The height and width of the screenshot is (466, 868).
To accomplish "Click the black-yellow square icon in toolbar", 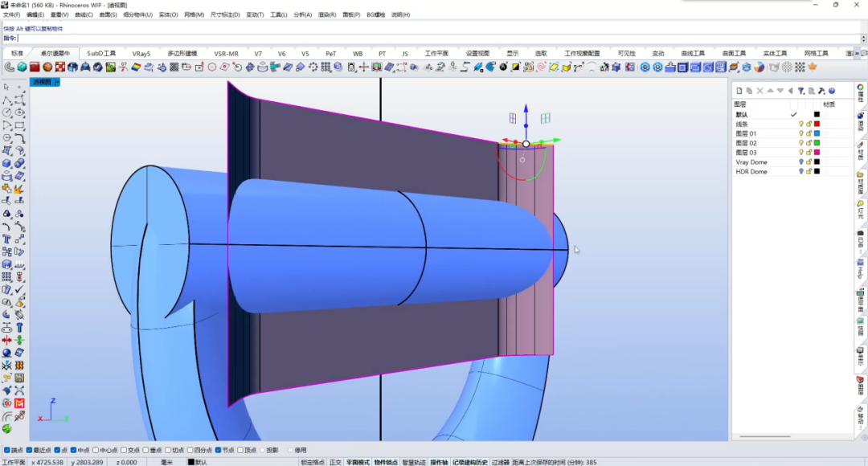I will tap(515, 67).
